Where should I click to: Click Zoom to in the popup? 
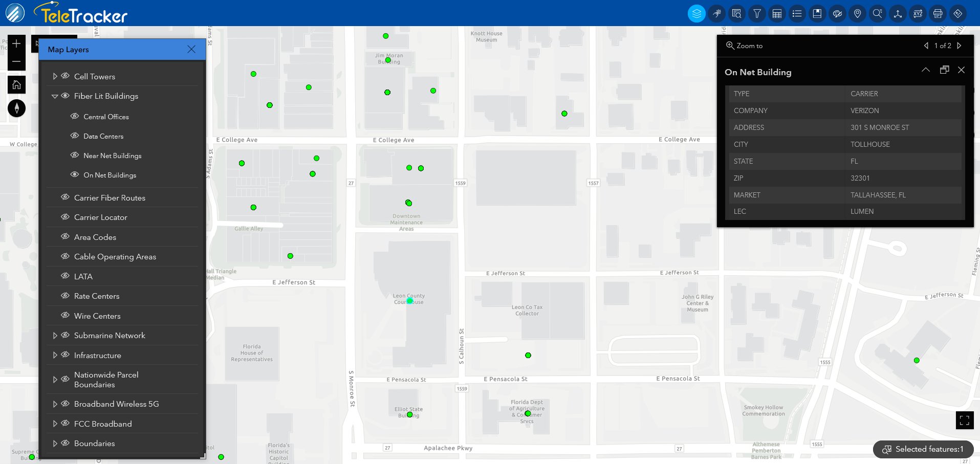click(x=745, y=46)
